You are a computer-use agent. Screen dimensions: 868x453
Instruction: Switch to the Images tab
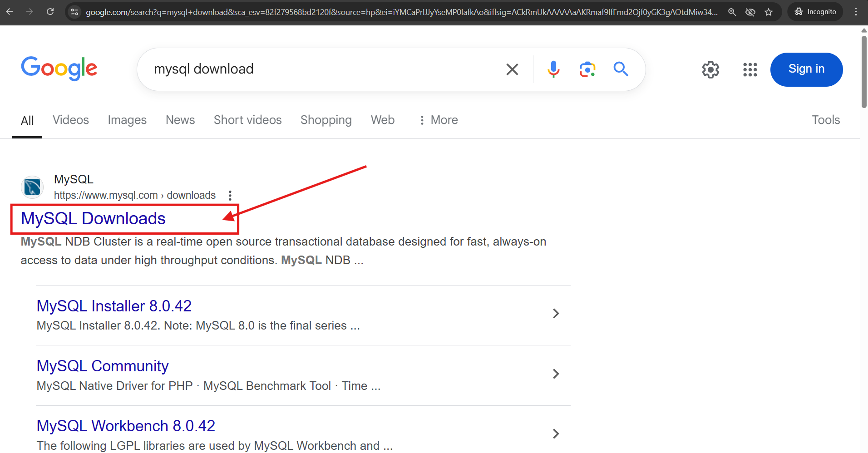(x=127, y=120)
